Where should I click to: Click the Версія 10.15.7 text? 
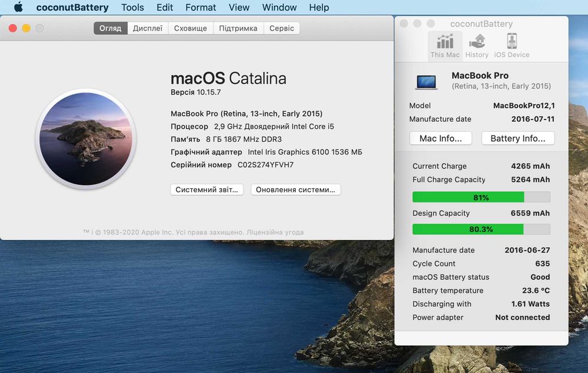tap(196, 92)
